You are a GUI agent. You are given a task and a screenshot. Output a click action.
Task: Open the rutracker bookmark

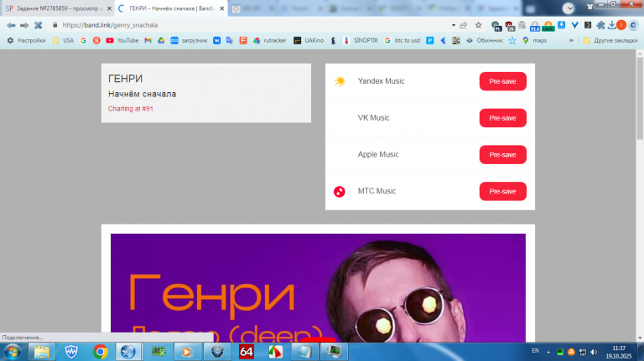coord(269,40)
